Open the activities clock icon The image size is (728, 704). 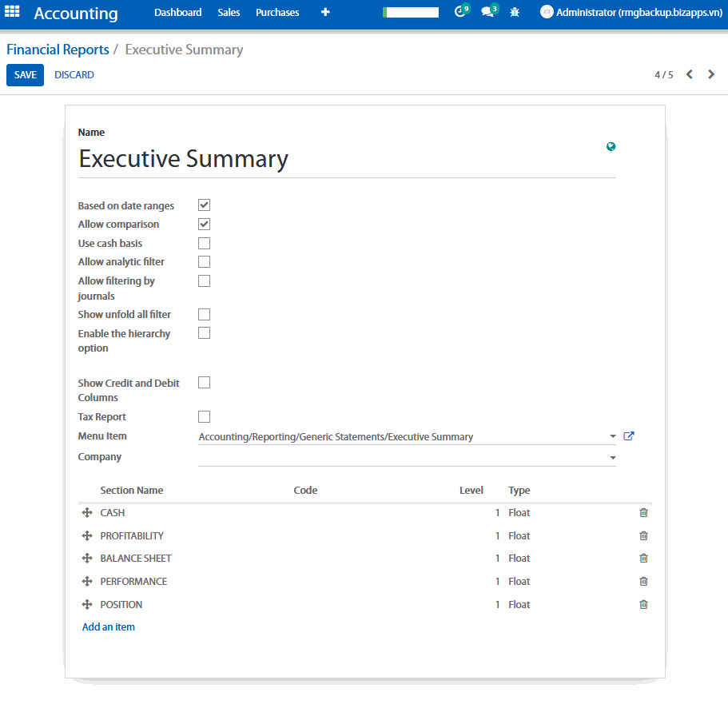tap(459, 13)
